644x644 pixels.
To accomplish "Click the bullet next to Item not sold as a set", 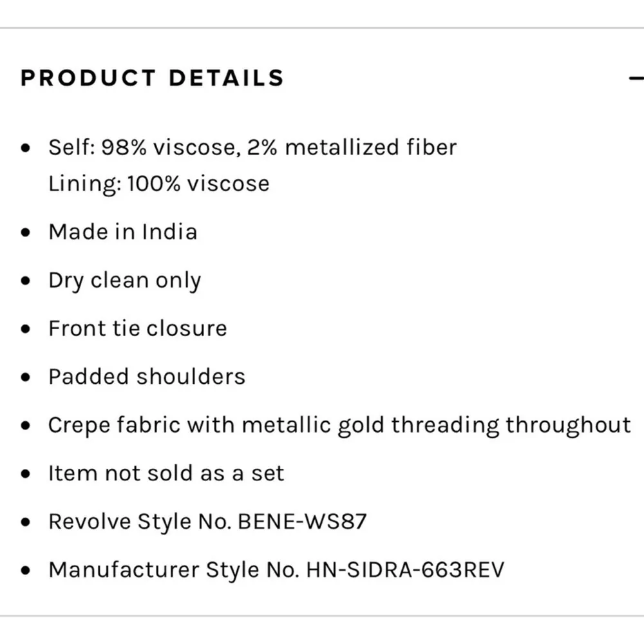I will pos(26,474).
